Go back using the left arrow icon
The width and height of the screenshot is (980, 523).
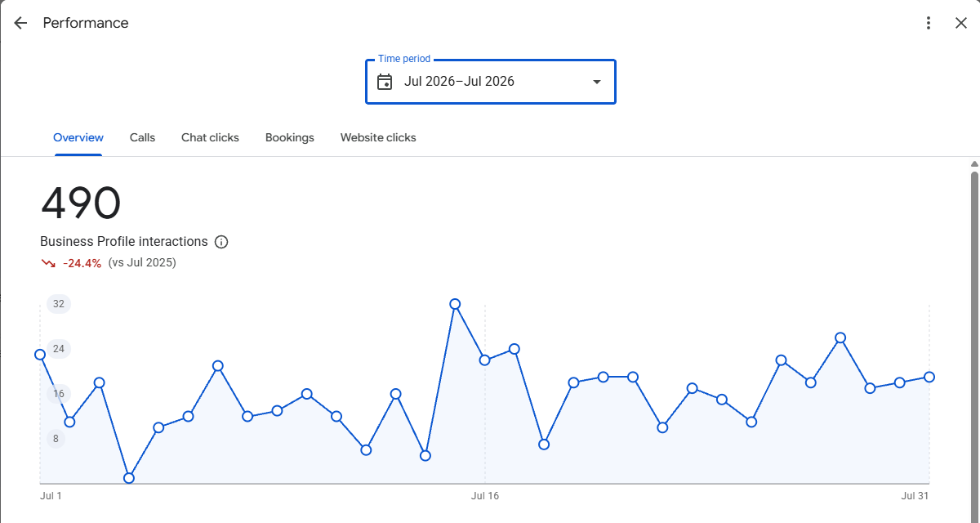coord(20,23)
